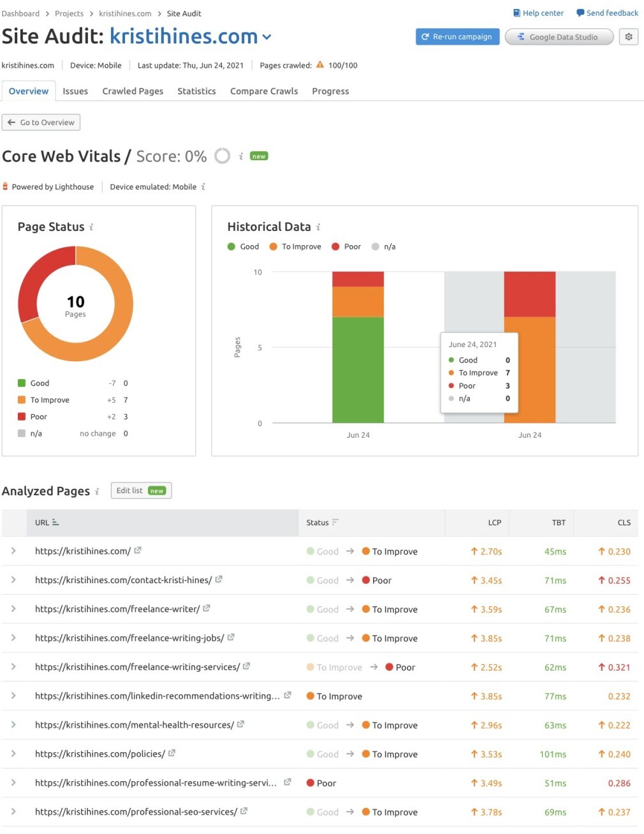Expand the freelance-writing-jobs row
This screenshot has height=834, width=644.
pyautogui.click(x=13, y=637)
